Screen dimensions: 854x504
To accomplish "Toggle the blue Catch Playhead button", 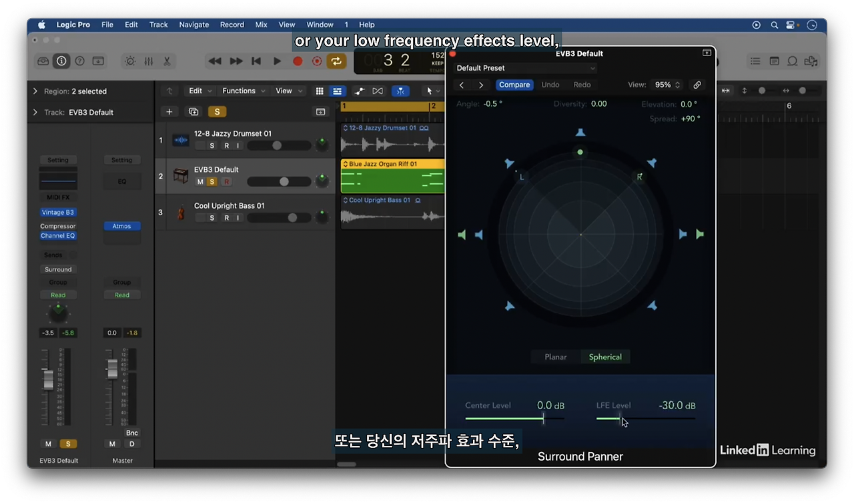I will [x=401, y=91].
